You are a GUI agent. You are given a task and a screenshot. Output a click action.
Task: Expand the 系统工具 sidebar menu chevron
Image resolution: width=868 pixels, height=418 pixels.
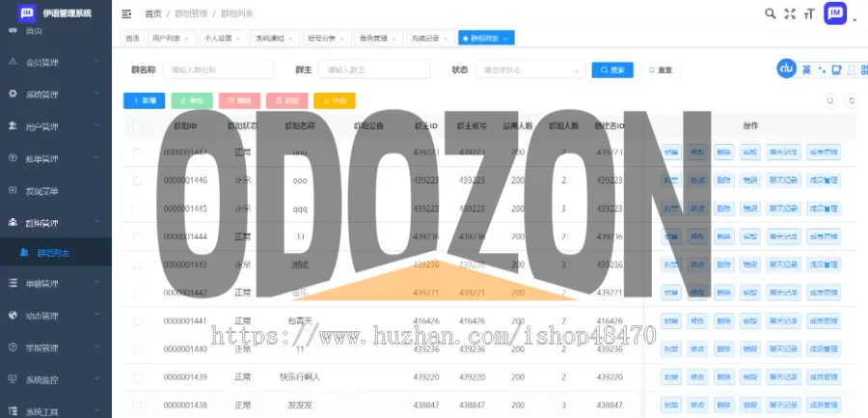point(96,411)
